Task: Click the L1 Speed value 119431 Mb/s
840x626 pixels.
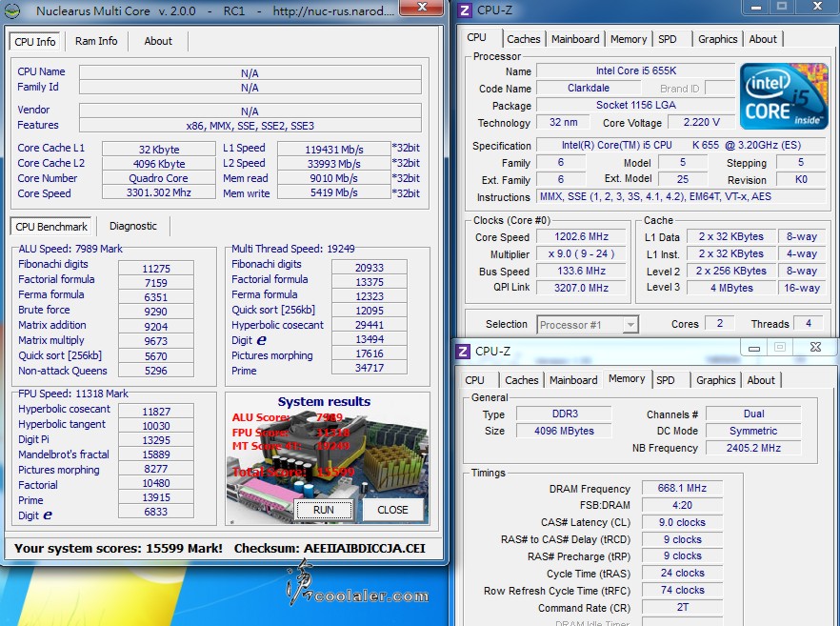Action: click(x=333, y=149)
